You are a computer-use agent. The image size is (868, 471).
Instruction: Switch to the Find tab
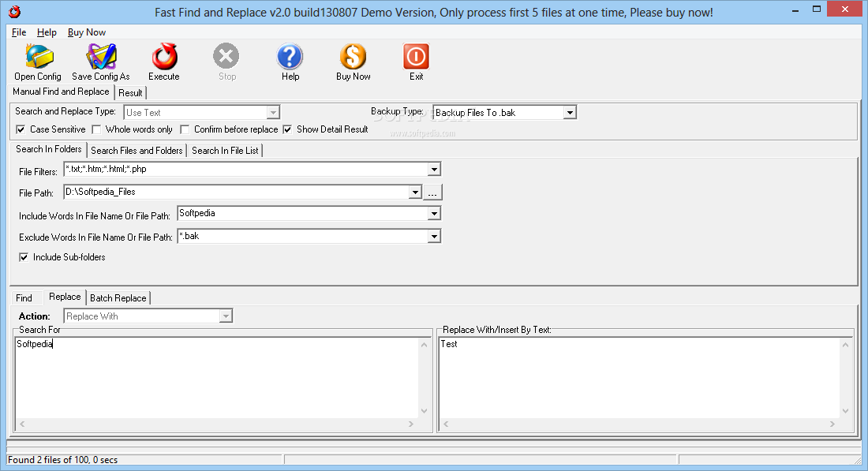pos(24,297)
